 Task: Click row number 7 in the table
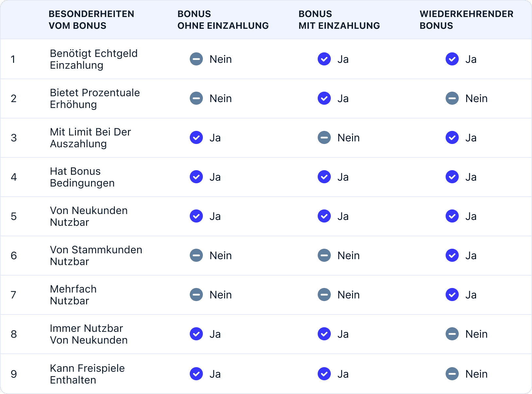coord(13,295)
